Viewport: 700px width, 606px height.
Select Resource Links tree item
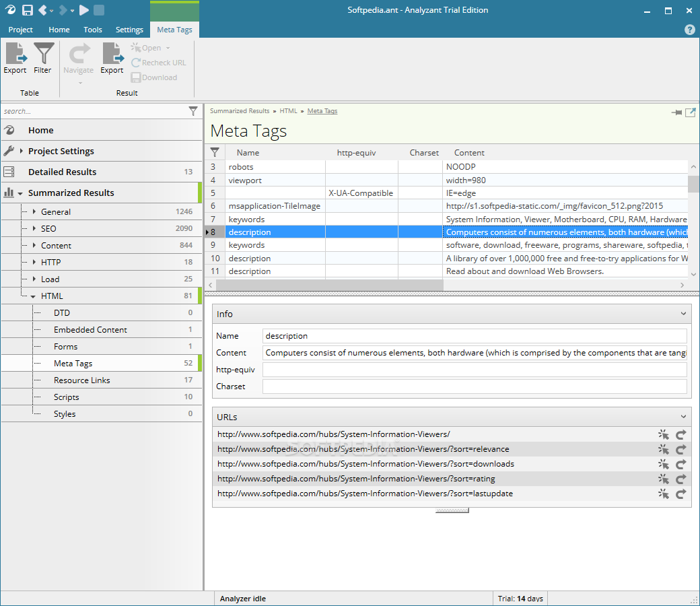pos(102,380)
